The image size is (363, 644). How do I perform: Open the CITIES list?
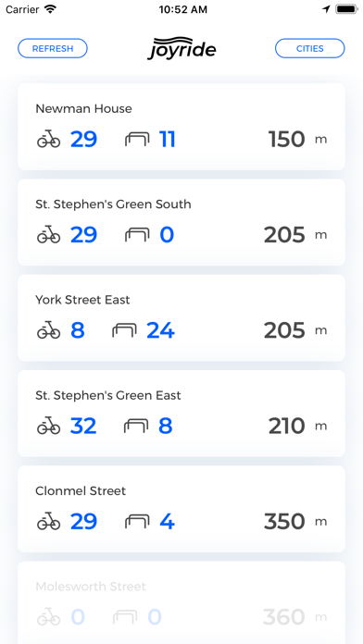point(310,48)
